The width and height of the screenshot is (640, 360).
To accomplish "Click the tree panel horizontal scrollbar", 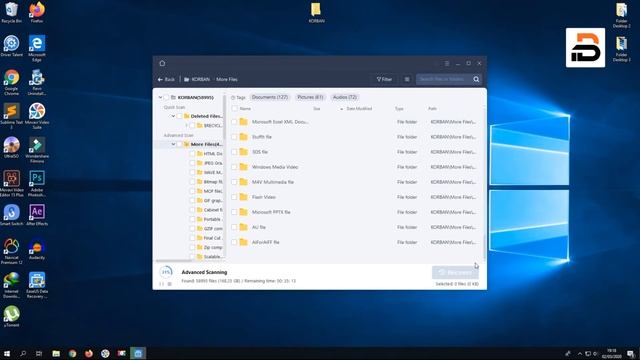I will pos(175,261).
